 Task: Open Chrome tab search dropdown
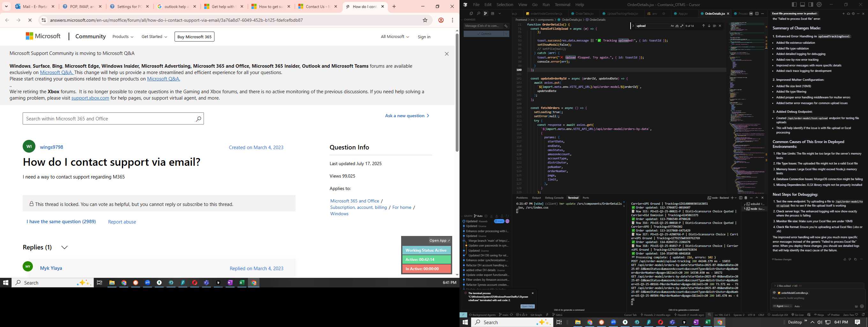click(6, 6)
